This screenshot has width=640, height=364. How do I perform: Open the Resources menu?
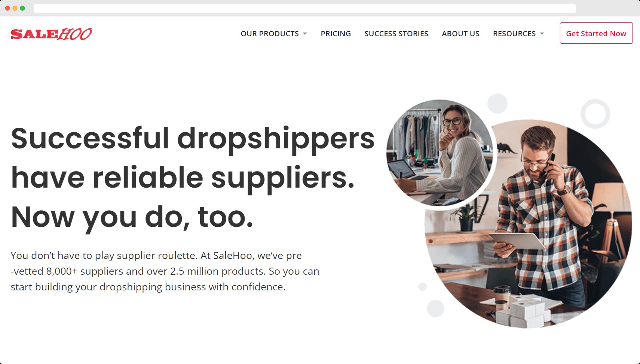[514, 34]
